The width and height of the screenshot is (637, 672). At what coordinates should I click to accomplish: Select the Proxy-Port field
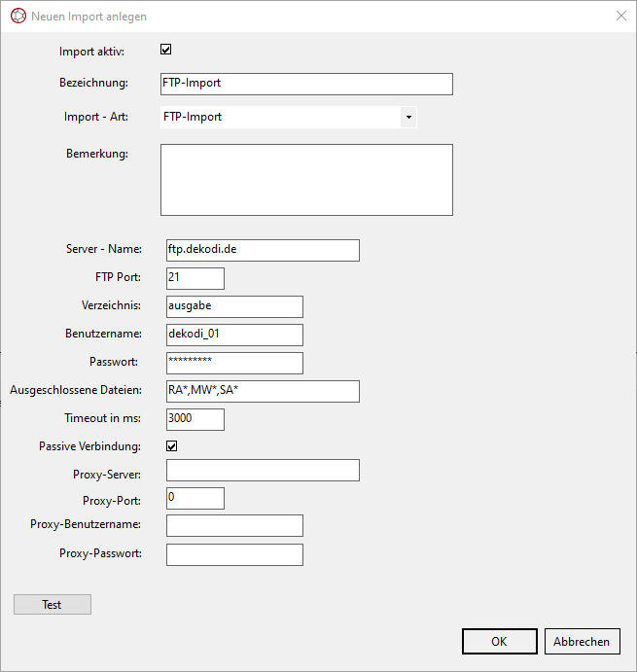pos(195,498)
